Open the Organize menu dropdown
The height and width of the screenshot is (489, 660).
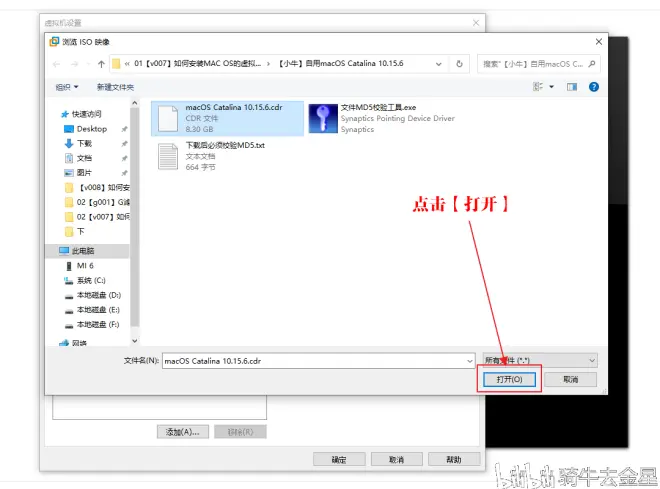[x=67, y=87]
